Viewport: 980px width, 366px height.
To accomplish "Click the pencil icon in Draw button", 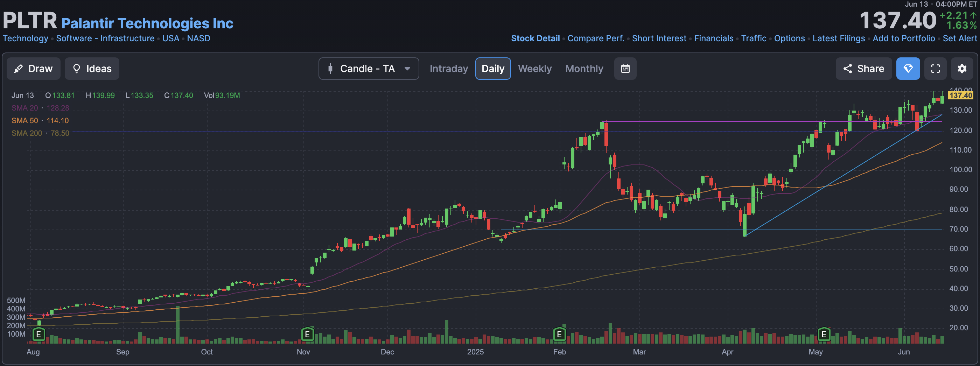I will [x=18, y=69].
